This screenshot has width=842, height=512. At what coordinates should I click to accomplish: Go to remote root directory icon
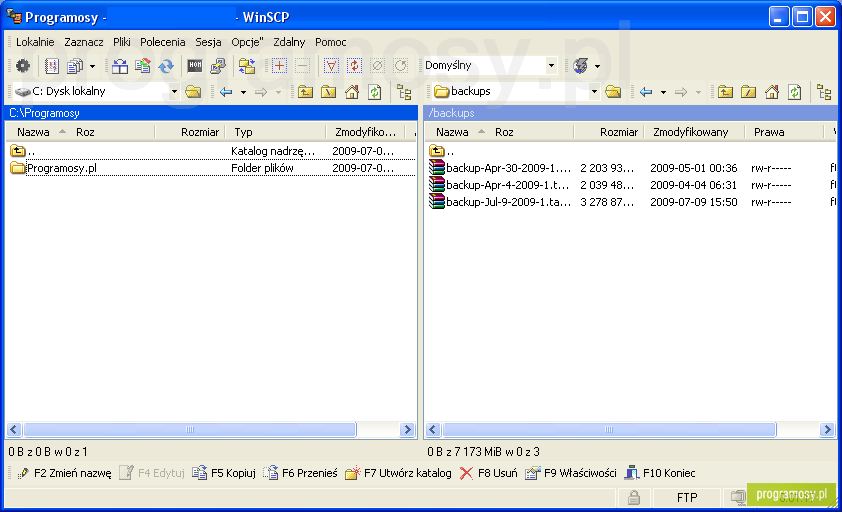click(748, 92)
